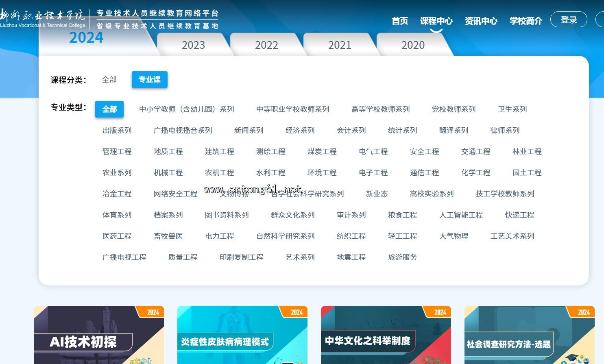Open the 学校简介 navigation item
The width and height of the screenshot is (604, 364).
tap(526, 21)
